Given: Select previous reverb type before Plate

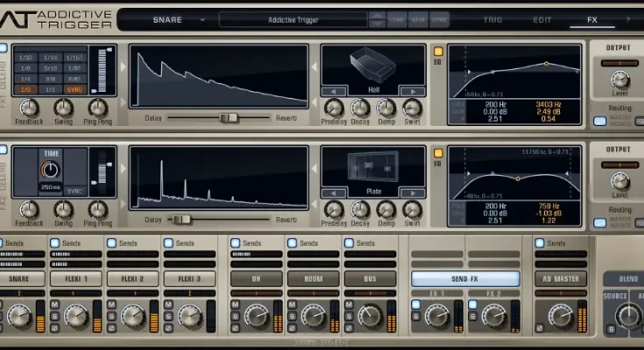Looking at the screenshot, I should pyautogui.click(x=334, y=192).
